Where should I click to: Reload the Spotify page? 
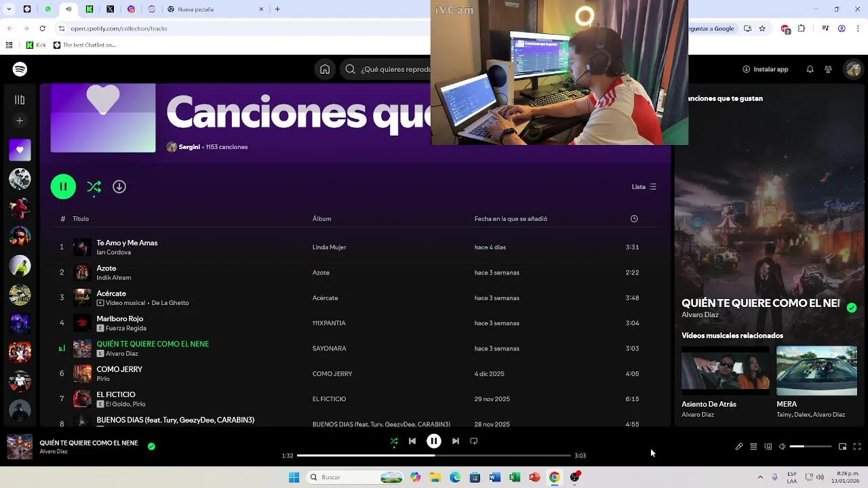pos(43,28)
